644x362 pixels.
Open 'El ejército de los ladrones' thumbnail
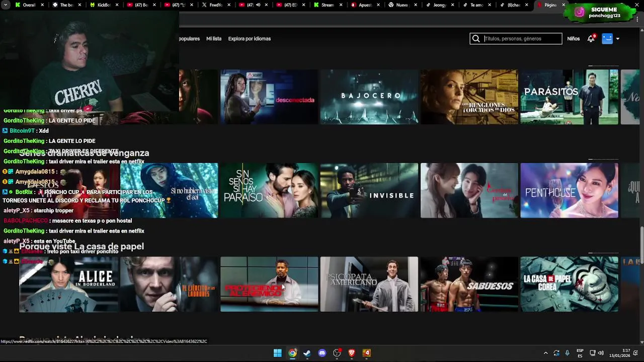pos(169,285)
